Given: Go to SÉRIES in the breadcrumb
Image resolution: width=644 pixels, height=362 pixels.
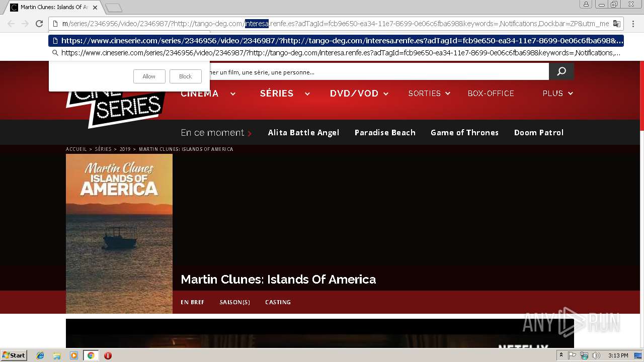Looking at the screenshot, I should click(x=103, y=149).
